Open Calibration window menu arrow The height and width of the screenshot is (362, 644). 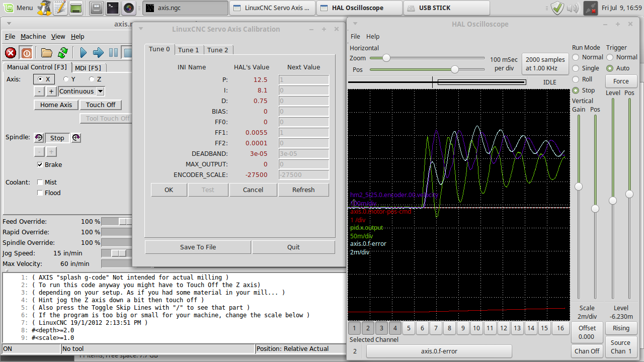point(141,29)
